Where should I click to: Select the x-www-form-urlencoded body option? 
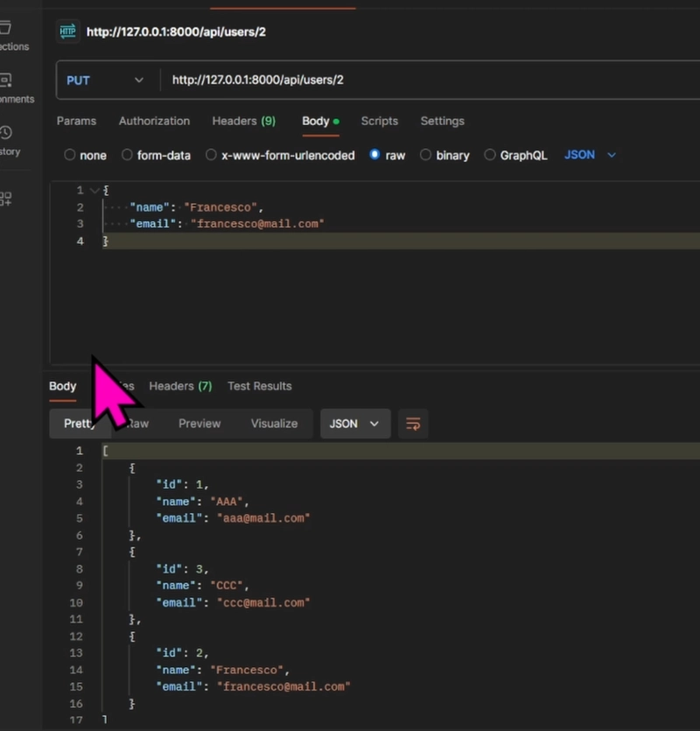pos(211,155)
